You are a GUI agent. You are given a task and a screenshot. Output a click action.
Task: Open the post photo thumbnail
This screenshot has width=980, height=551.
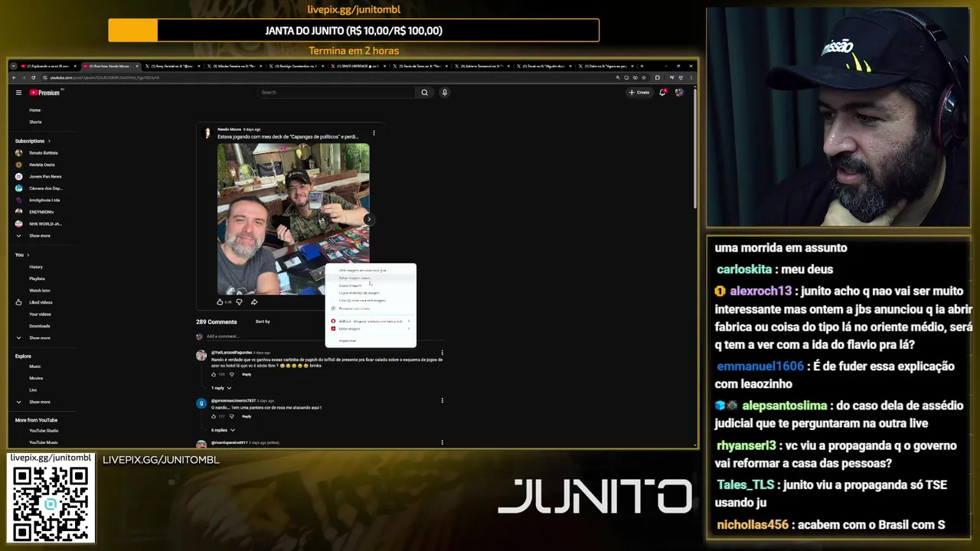coord(293,220)
